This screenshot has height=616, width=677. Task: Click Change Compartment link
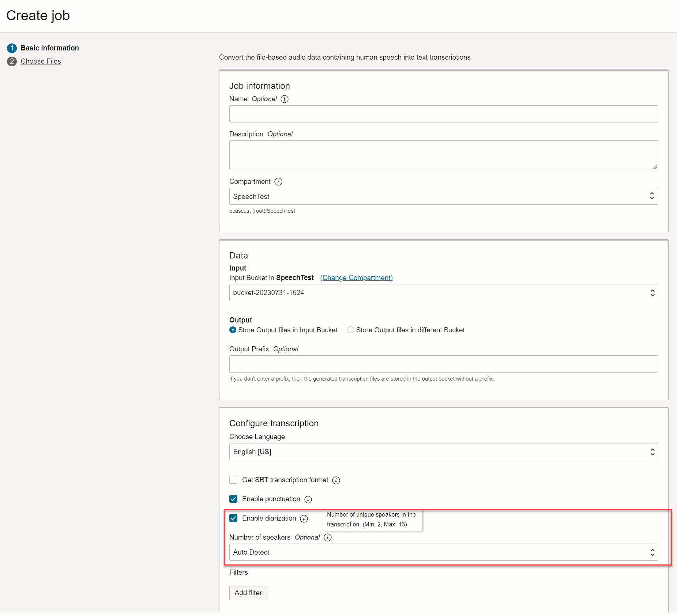(356, 278)
